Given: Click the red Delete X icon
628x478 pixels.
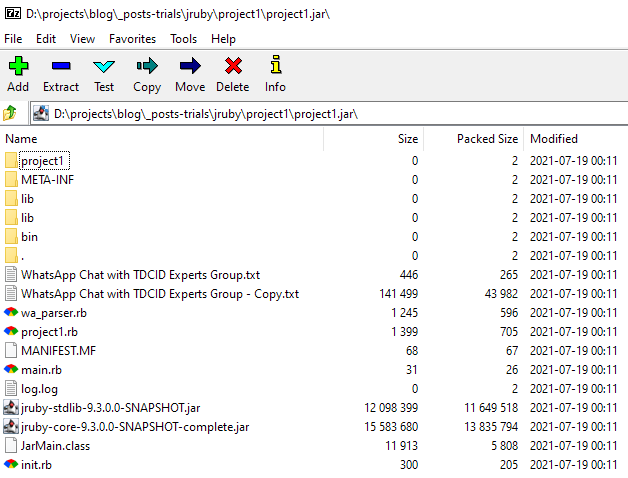Looking at the screenshot, I should click(x=233, y=67).
